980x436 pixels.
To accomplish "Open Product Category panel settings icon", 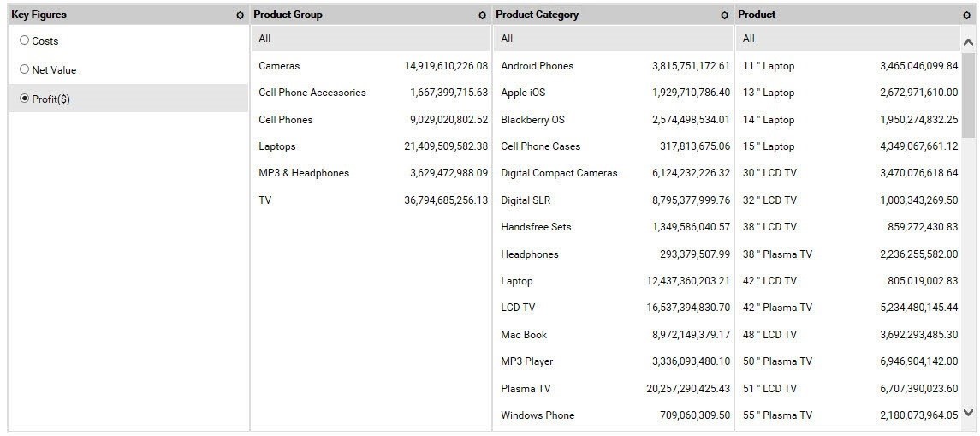I will coord(725,15).
